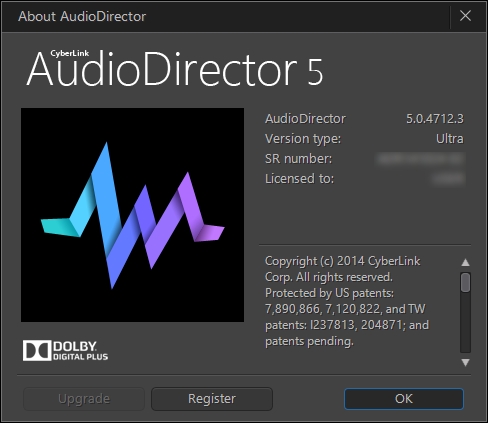Viewport: 488px width, 423px height.
Task: Click the scroll down arrow in copyright text
Action: click(x=465, y=362)
